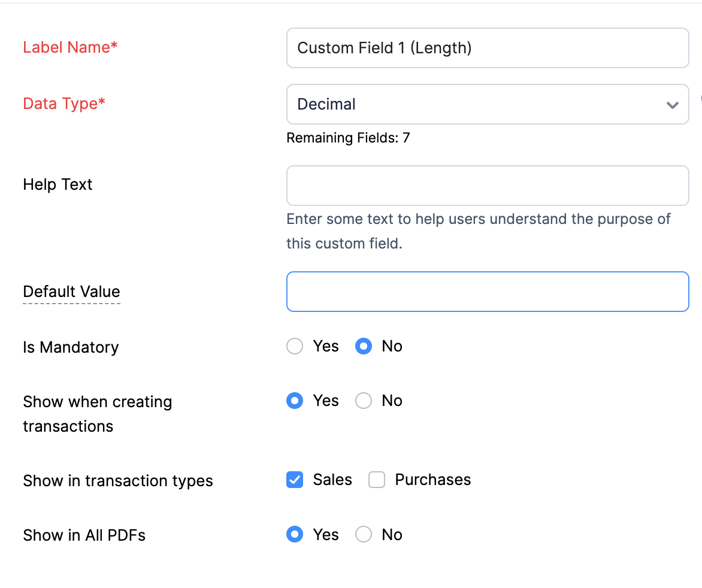The image size is (702, 588).
Task: Select No for Show in All PDFs
Action: [364, 535]
